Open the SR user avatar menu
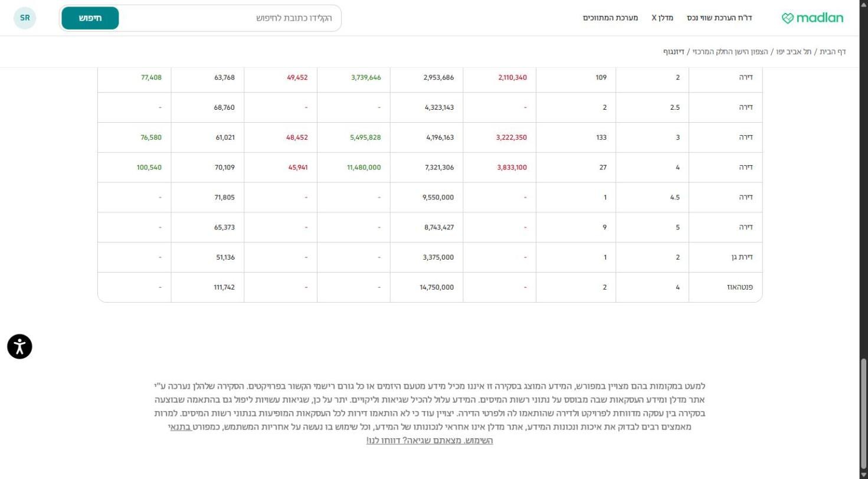The width and height of the screenshot is (868, 479). coord(25,18)
